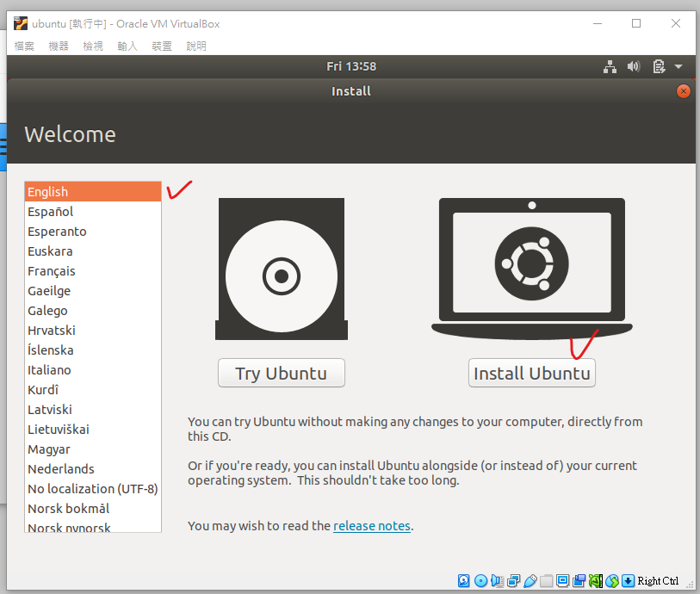Click the audio status icon in VirtualBox bar
This screenshot has width=700, height=594.
point(497,580)
